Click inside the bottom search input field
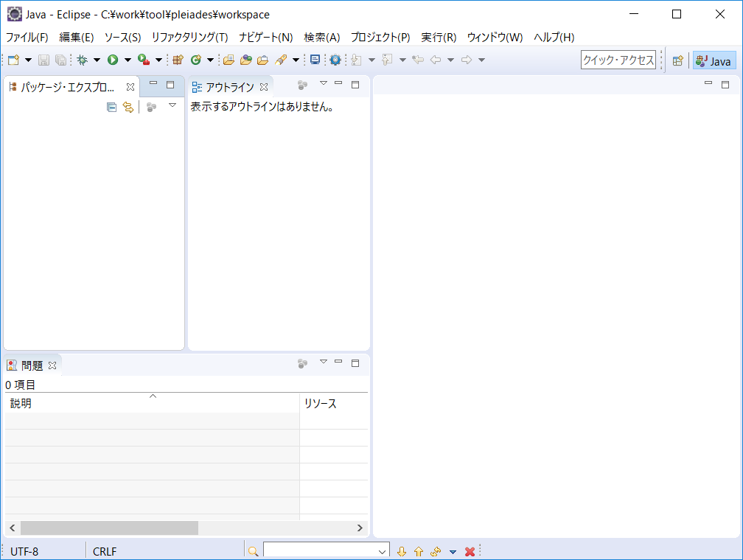Viewport: 743px width, 560px height. [321, 550]
